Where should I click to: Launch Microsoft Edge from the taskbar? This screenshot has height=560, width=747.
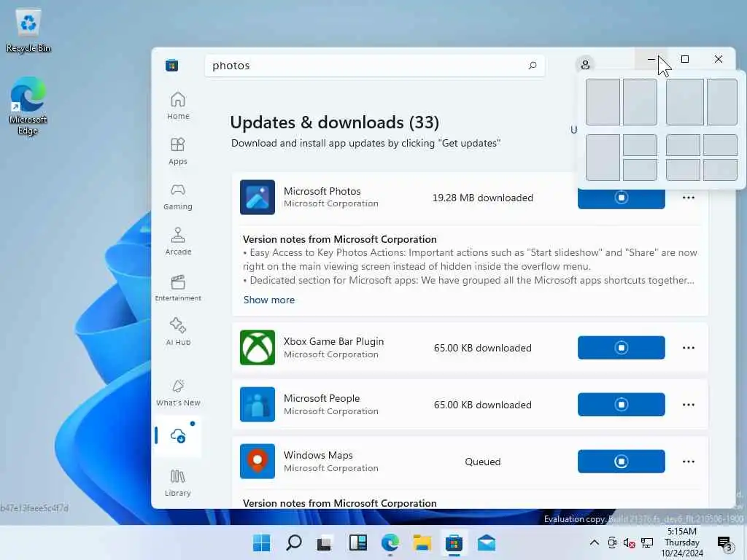click(x=390, y=542)
